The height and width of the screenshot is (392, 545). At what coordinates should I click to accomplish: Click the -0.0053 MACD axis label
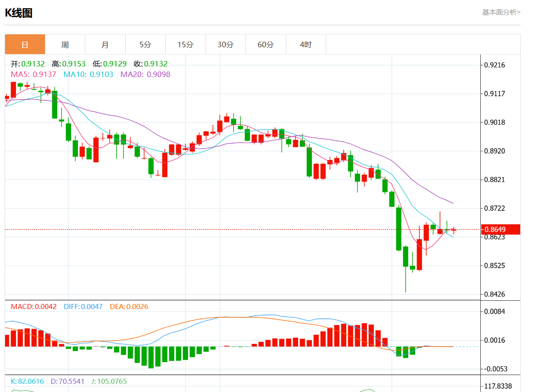495,369
